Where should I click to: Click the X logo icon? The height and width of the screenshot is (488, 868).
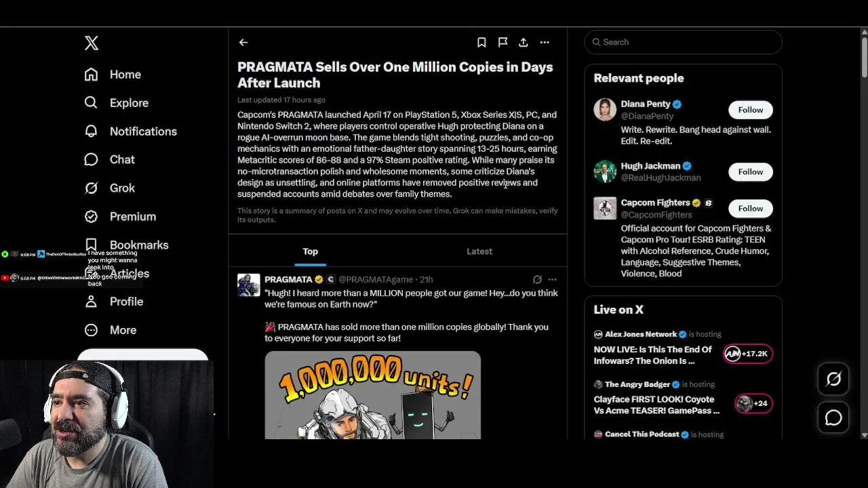(92, 43)
